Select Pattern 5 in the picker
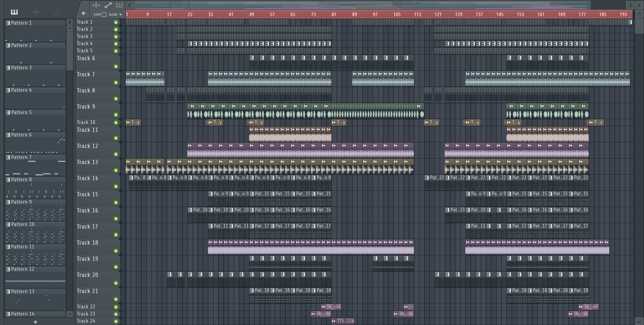644x325 pixels. click(x=36, y=113)
